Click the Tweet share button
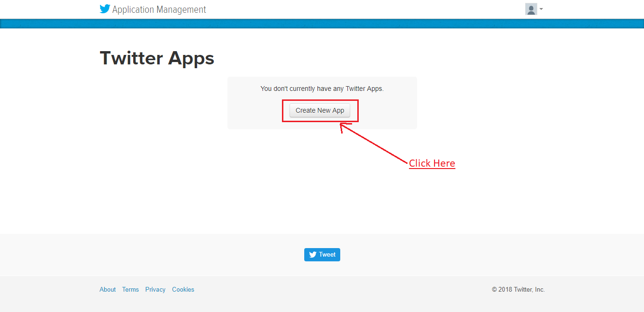 click(x=322, y=255)
